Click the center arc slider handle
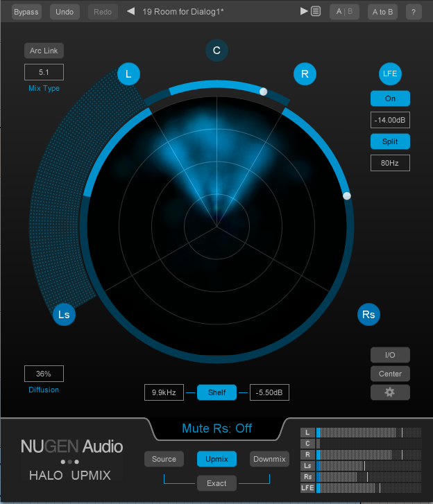This screenshot has width=433, height=504. (x=263, y=92)
